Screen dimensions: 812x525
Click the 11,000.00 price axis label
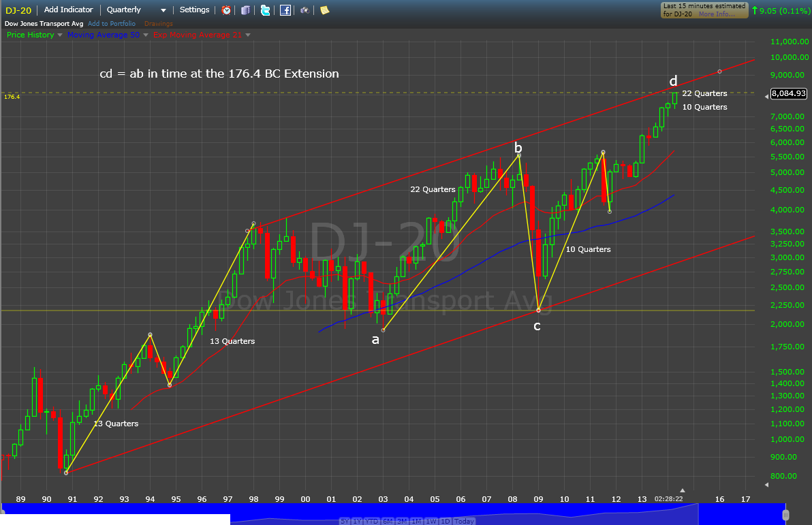790,42
